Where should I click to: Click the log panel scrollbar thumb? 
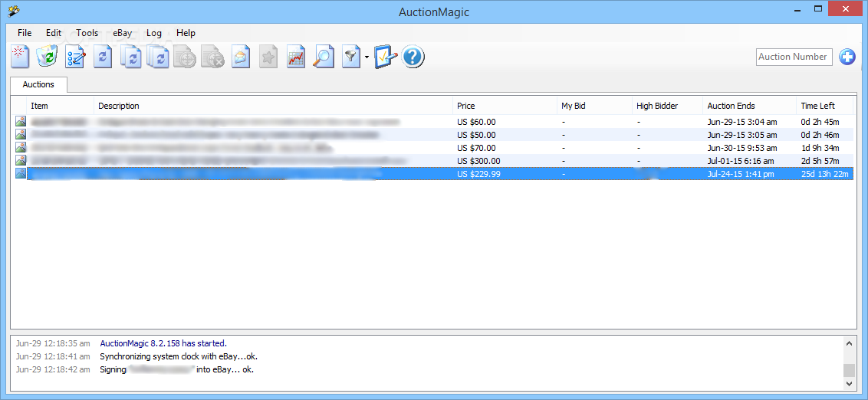click(x=850, y=370)
